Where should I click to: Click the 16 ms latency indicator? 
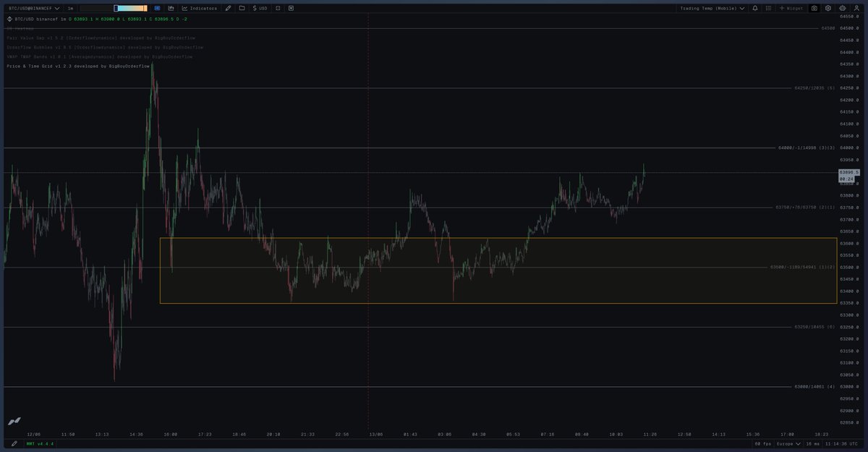tap(812, 443)
